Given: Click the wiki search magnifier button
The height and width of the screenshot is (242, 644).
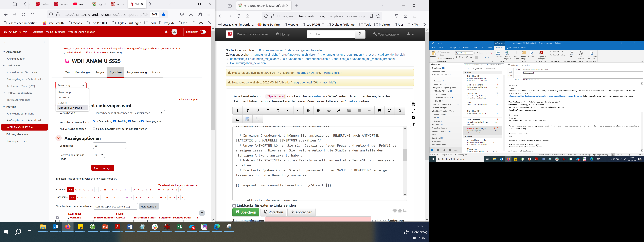Looking at the screenshot, I should click(360, 34).
